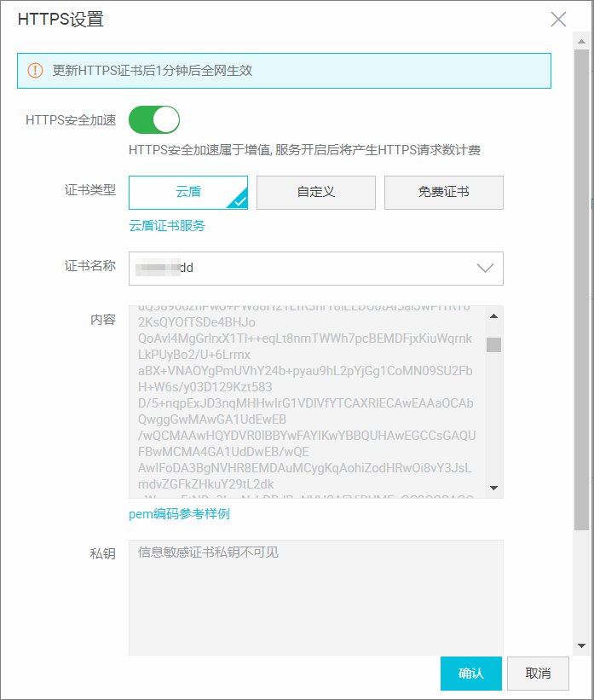The width and height of the screenshot is (594, 700).
Task: Select the 云盾 certificate type
Action: (x=188, y=193)
